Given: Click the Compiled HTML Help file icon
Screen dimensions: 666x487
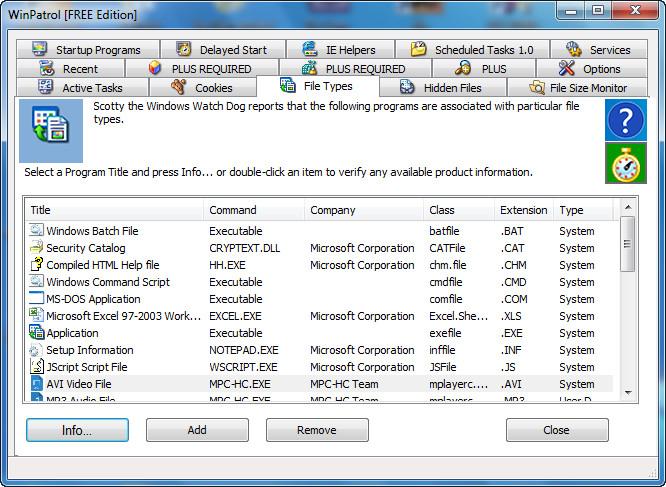Looking at the screenshot, I should (x=36, y=265).
